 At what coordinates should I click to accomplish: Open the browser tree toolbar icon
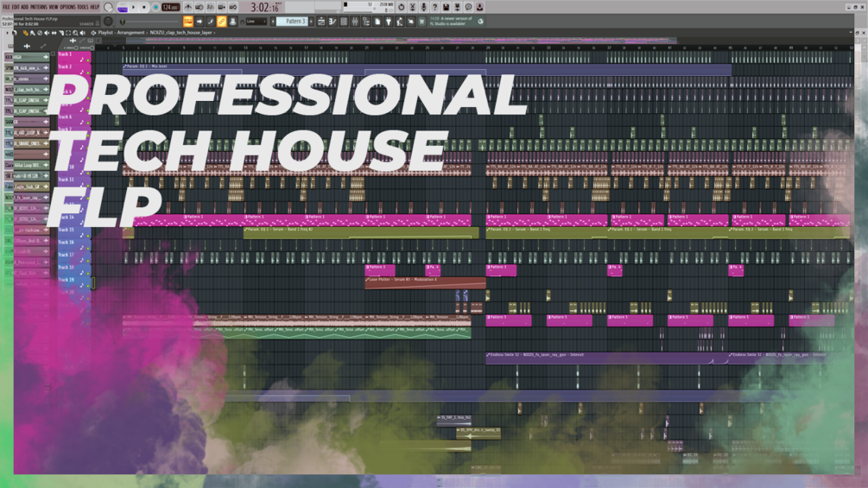[366, 21]
